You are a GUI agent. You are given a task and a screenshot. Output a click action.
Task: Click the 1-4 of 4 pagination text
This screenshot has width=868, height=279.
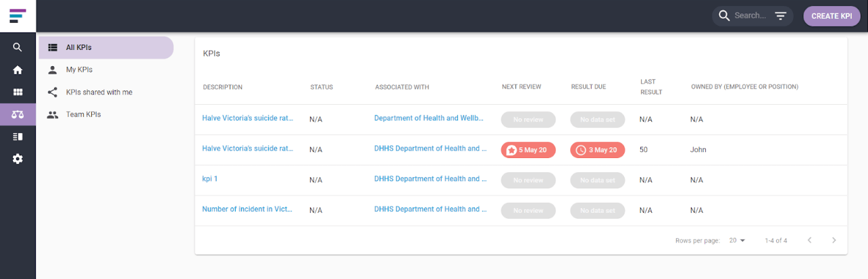coord(776,240)
